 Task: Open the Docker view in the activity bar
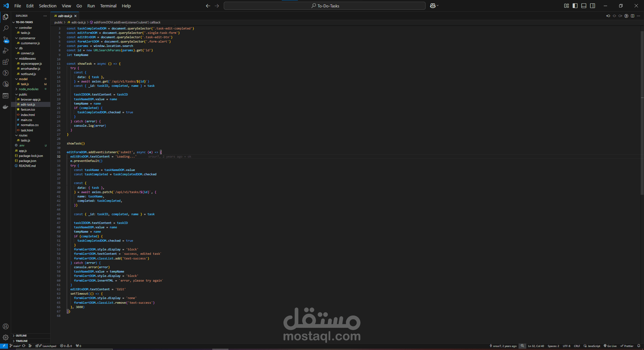click(5, 107)
